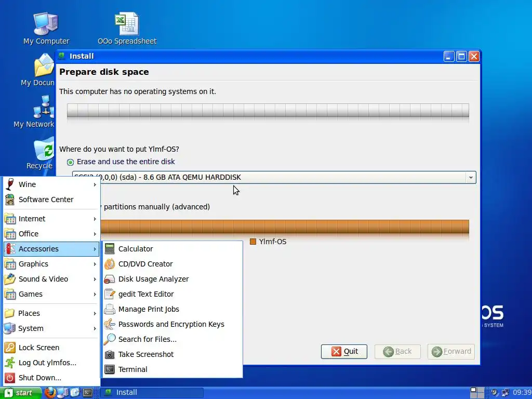The image size is (532, 399).
Task: Launch Software Center from start menu
Action: tap(51, 199)
